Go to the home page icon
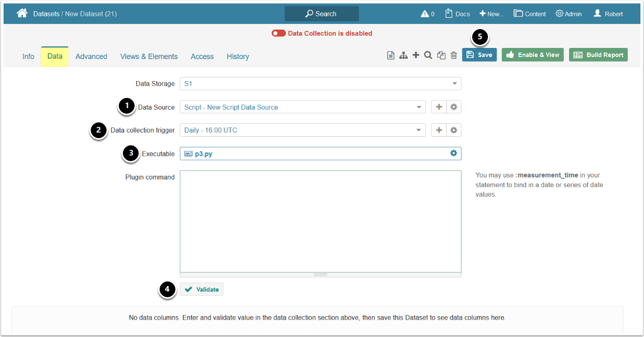The image size is (644, 337). coord(22,14)
